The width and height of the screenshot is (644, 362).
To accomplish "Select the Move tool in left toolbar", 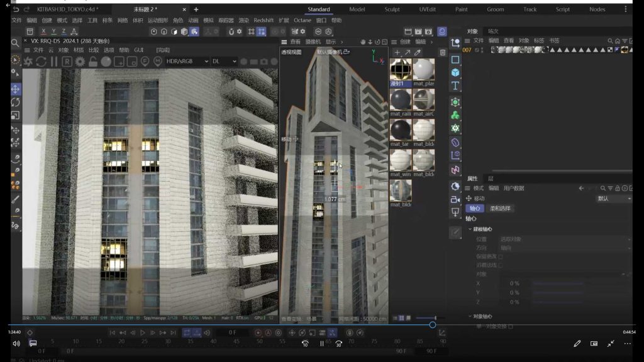I will coord(16,89).
